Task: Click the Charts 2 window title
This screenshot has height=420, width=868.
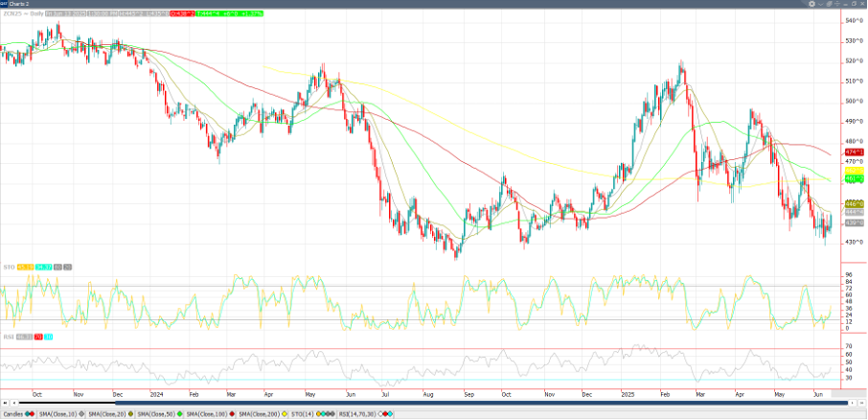Action: (x=21, y=4)
